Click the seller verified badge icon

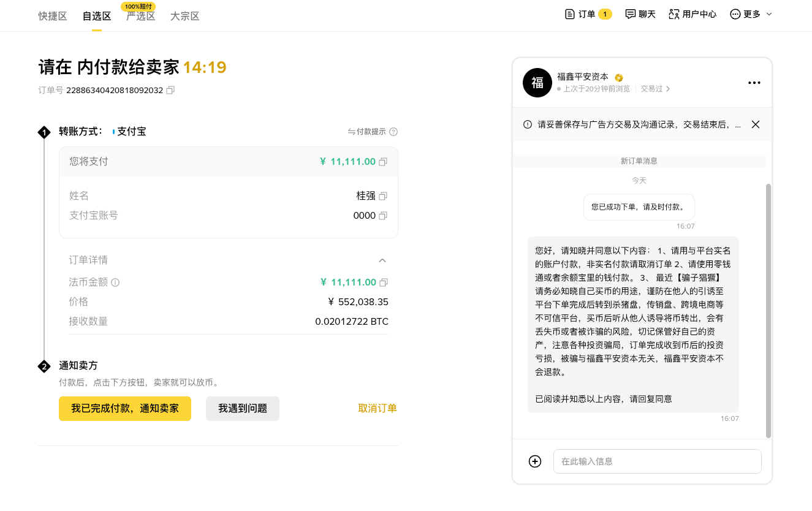click(619, 77)
